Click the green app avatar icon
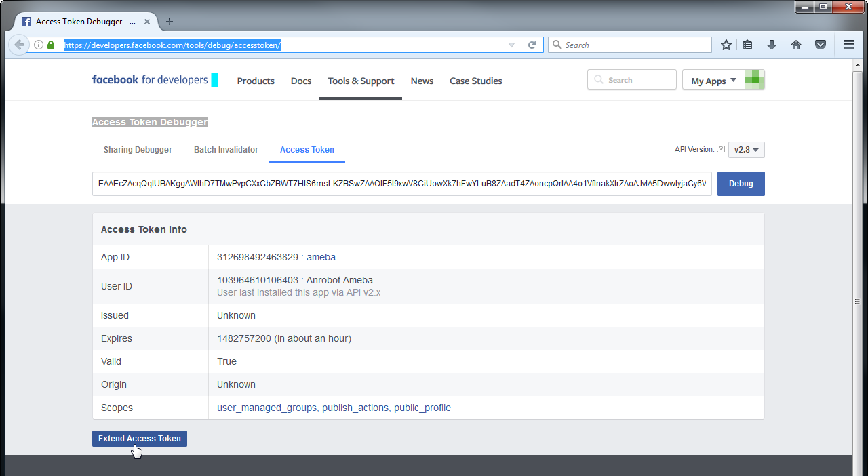Image resolution: width=868 pixels, height=476 pixels. (x=755, y=79)
